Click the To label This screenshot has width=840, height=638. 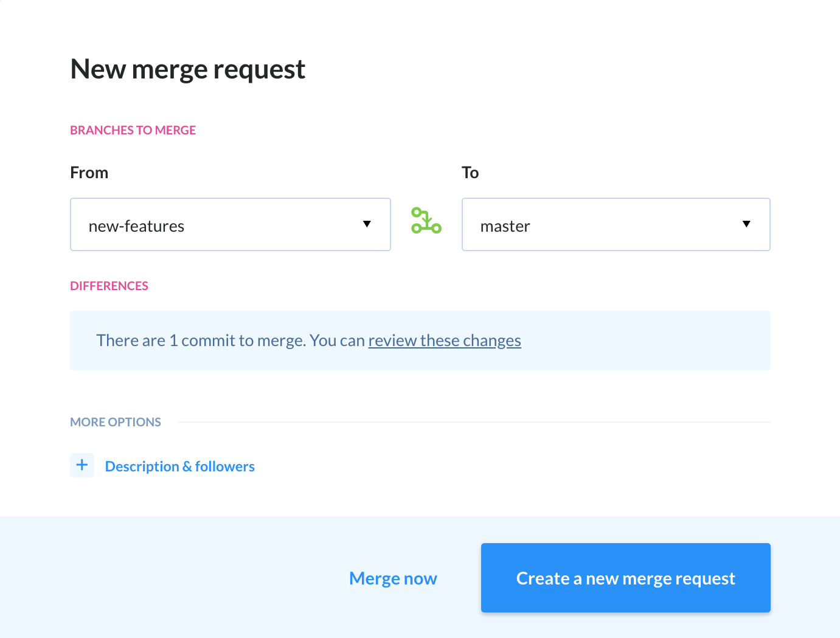[x=470, y=173]
